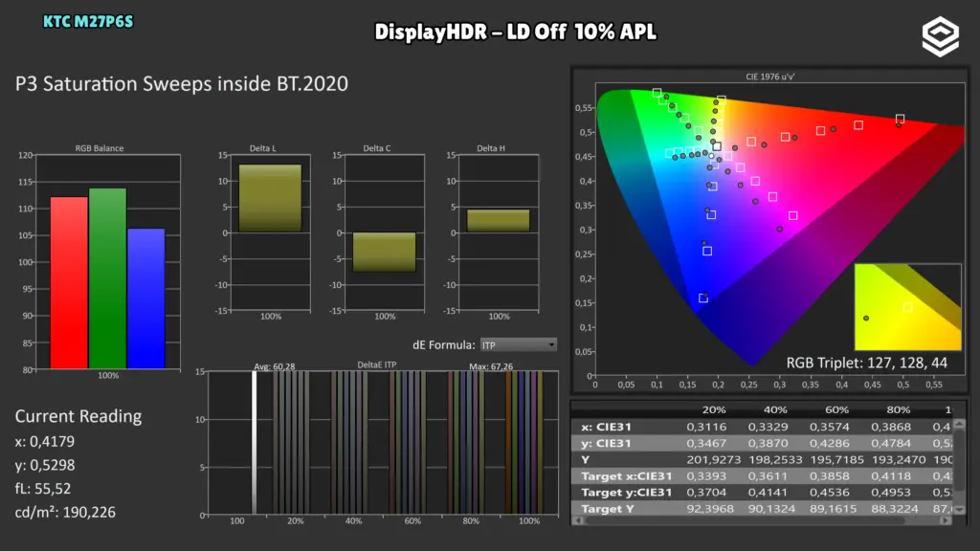
Task: Click the 'Avg: 60,28' value
Action: click(x=275, y=366)
